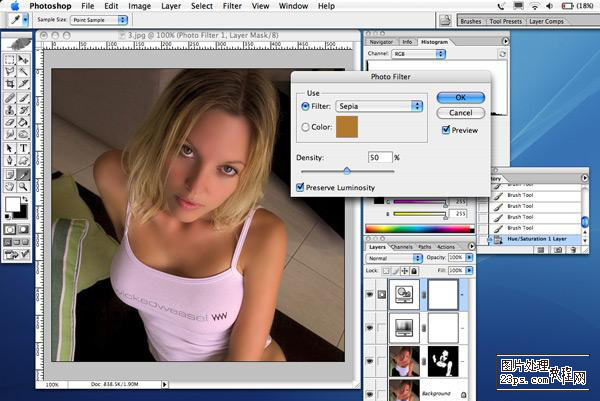Click Lock all icon in Layers
The width and height of the screenshot is (600, 401).
414,271
